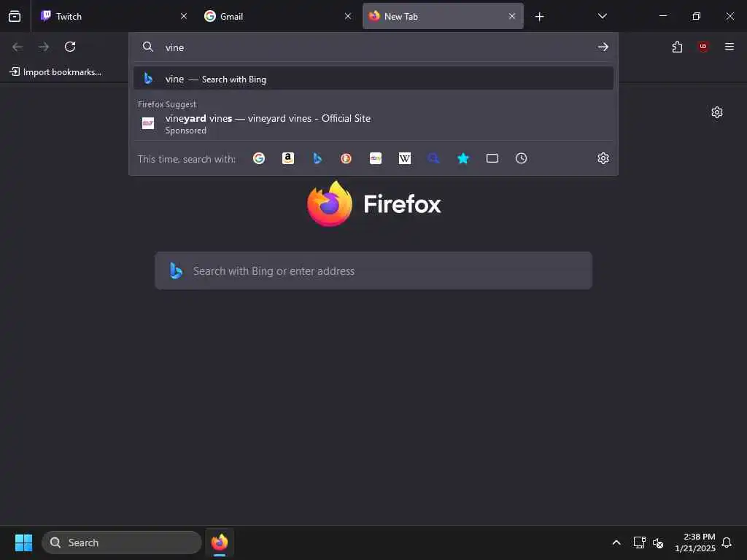Click the blue magnifier search engine icon

[x=433, y=158]
